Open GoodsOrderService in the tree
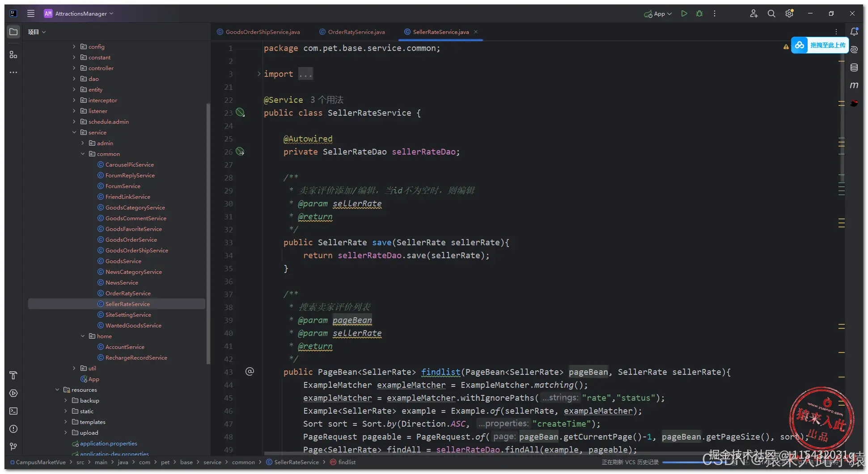This screenshot has height=474, width=868. 127,239
